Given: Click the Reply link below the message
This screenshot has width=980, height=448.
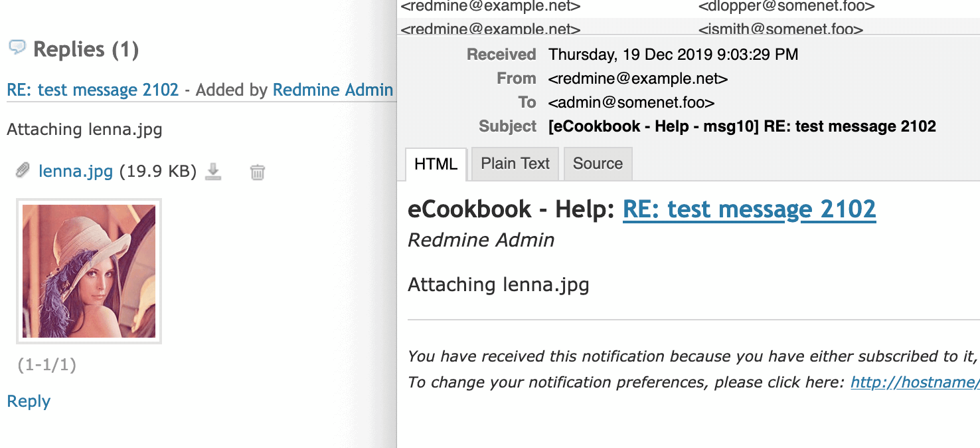Looking at the screenshot, I should (x=29, y=401).
